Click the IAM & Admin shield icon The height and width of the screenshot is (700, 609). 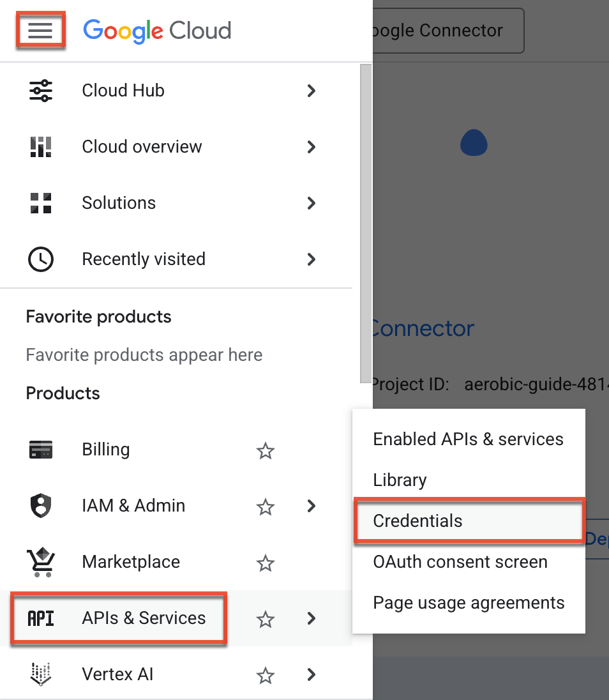[41, 506]
